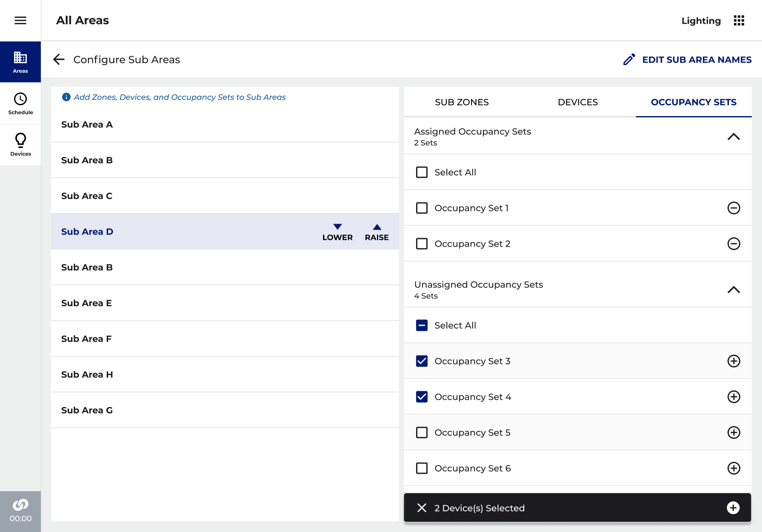
Task: Add Occupancy Set 6 with plus icon
Action: pyautogui.click(x=733, y=468)
